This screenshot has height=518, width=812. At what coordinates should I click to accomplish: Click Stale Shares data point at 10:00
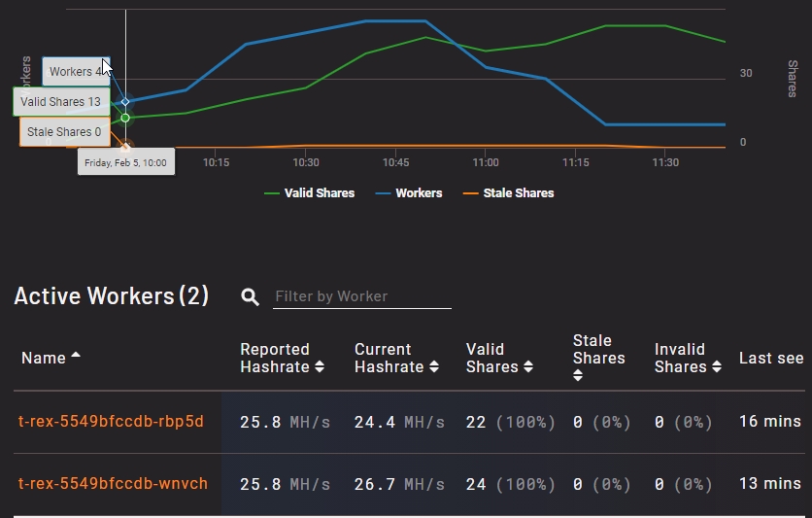(x=125, y=147)
